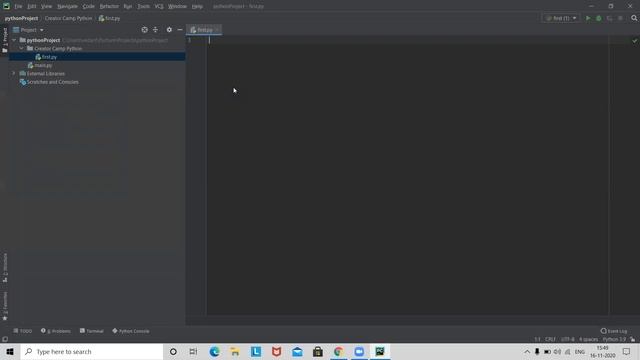
Task: Open the Terminal tool window
Action: [x=92, y=331]
